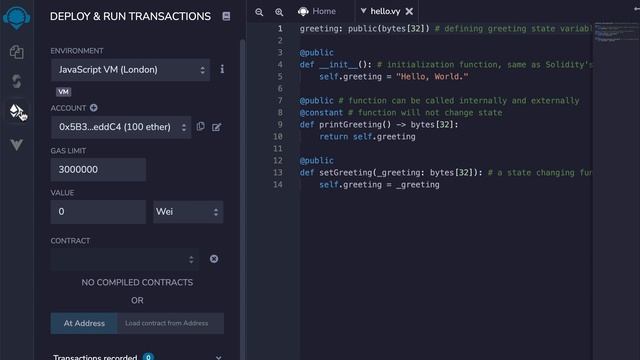Click the NO COMPILED CONTRACTS message
Image resolution: width=640 pixels, height=360 pixels.
point(137,282)
